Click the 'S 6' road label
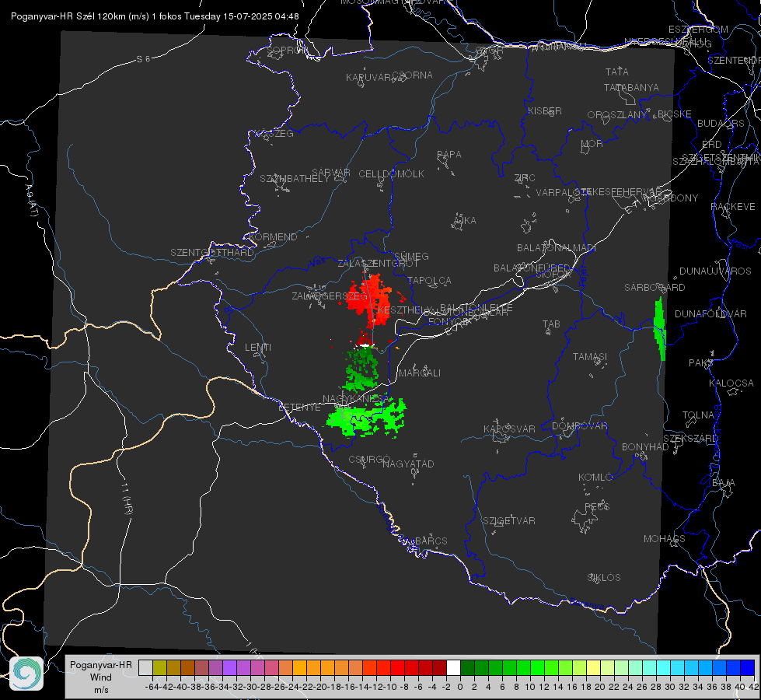Viewport: 761px width, 700px height. [143, 59]
